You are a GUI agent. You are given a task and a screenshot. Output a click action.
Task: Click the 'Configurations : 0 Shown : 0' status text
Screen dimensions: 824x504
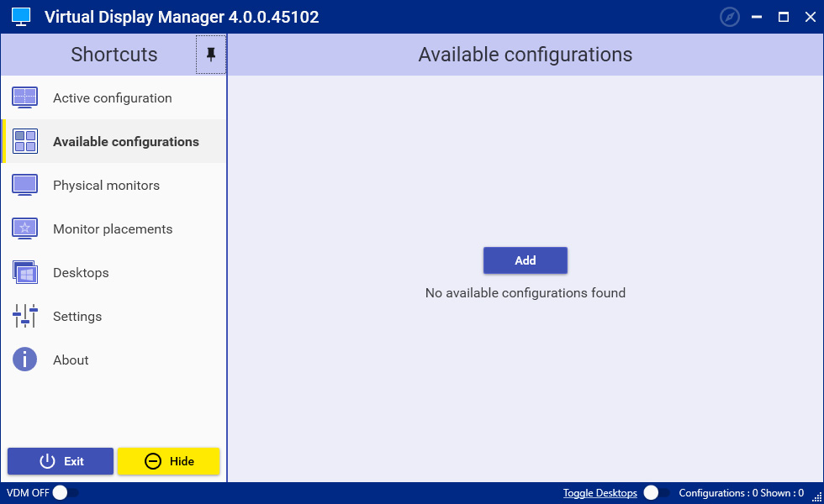click(x=741, y=493)
